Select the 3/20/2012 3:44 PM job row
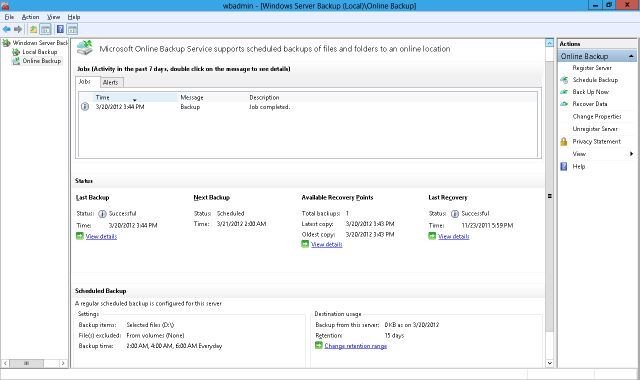Image resolution: width=640 pixels, height=380 pixels. [308, 107]
